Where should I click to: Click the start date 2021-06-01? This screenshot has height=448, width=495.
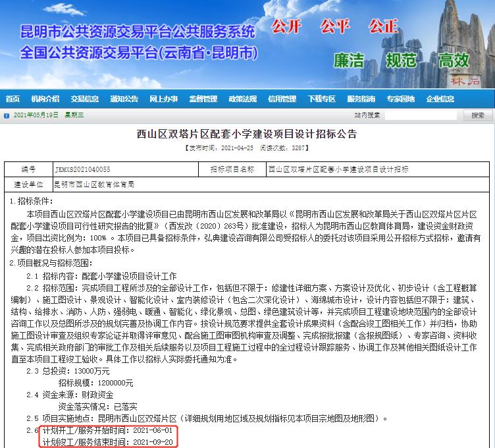(153, 430)
